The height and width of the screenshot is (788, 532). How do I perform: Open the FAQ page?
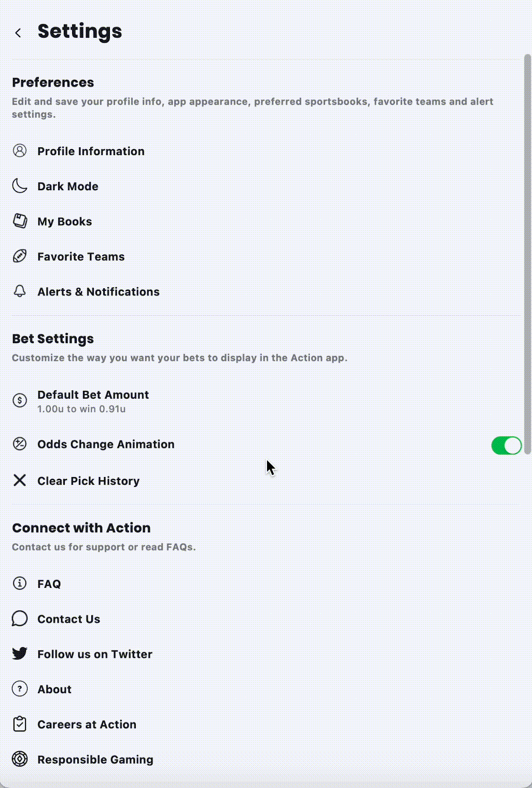(265, 584)
